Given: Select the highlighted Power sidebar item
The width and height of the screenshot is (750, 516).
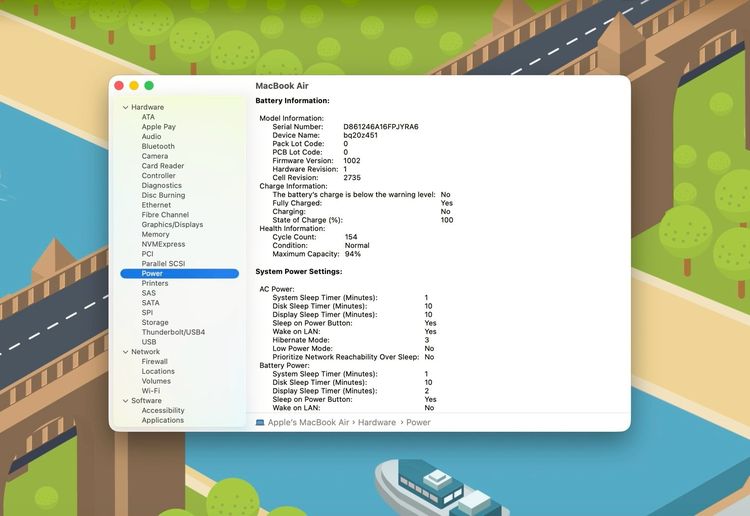Looking at the screenshot, I should (x=152, y=274).
